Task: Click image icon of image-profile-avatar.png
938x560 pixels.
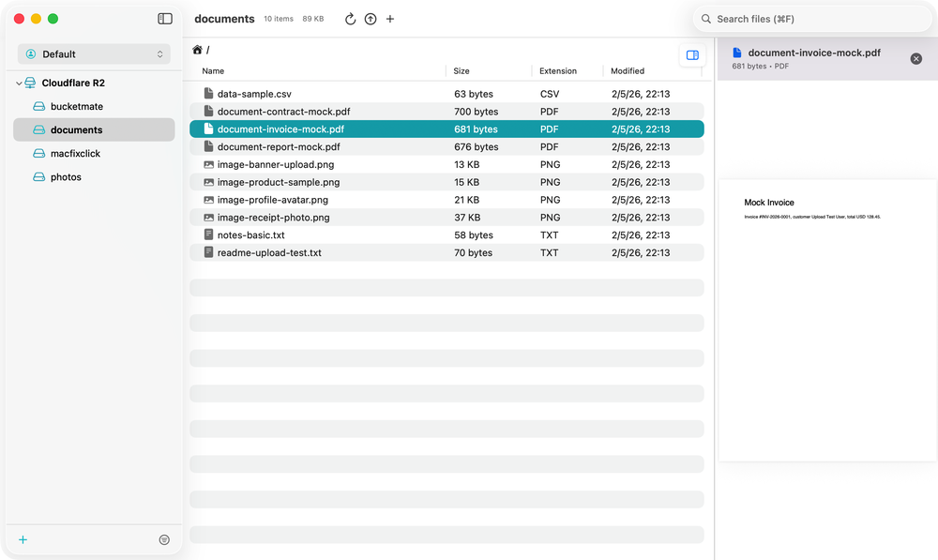Action: (x=208, y=200)
